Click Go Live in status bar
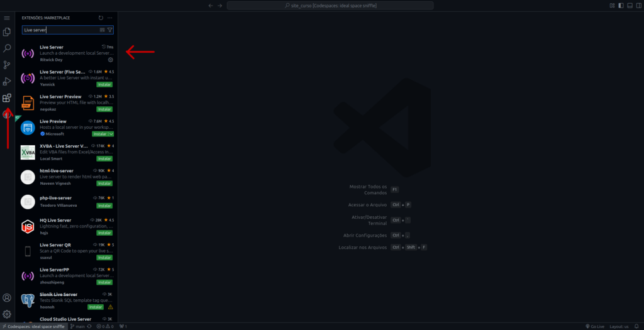Image resolution: width=644 pixels, height=330 pixels. click(595, 327)
